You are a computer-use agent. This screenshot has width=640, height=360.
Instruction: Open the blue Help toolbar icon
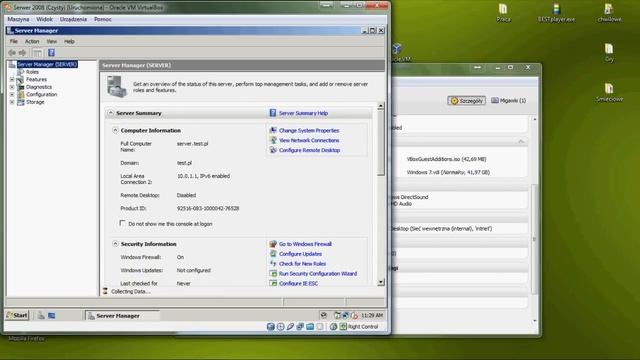(51, 53)
